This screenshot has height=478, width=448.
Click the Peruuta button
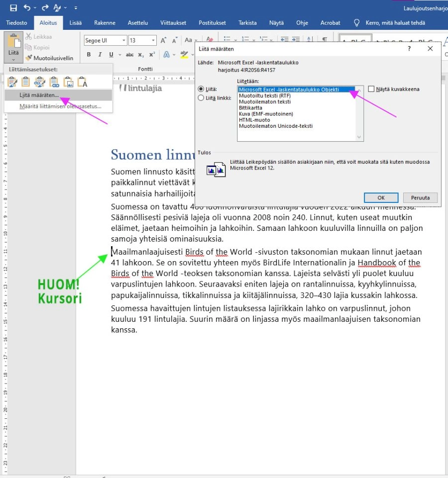pos(420,197)
